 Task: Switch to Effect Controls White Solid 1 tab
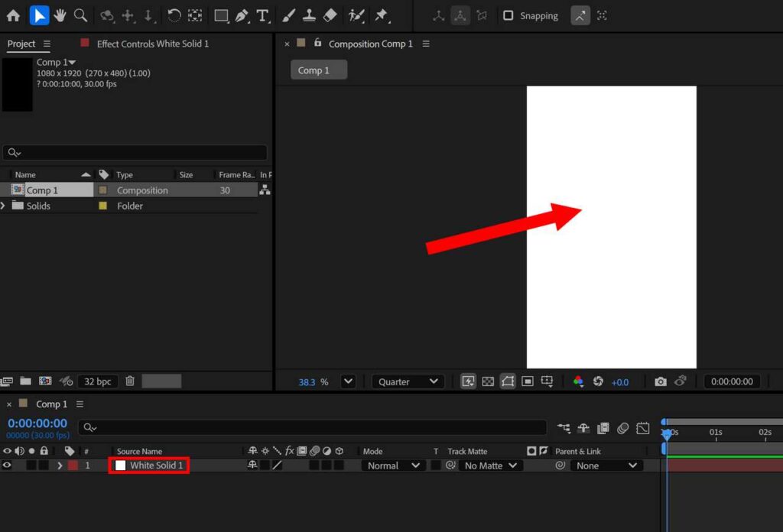click(153, 44)
